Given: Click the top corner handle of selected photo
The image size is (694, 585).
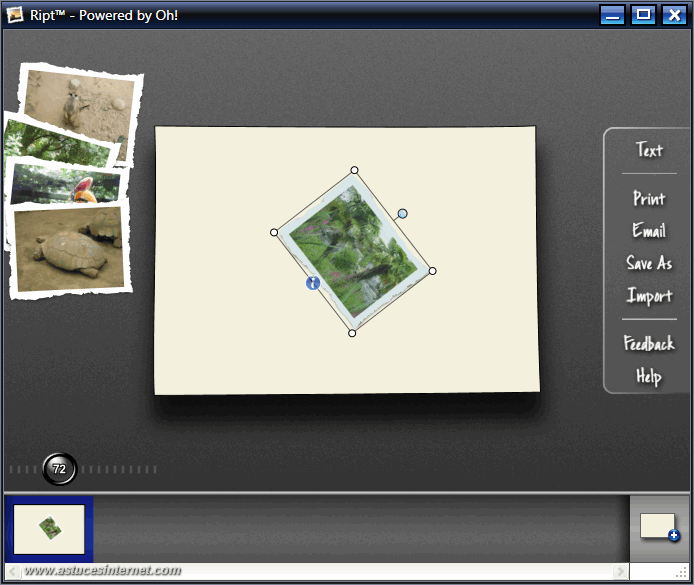Looking at the screenshot, I should pos(354,170).
